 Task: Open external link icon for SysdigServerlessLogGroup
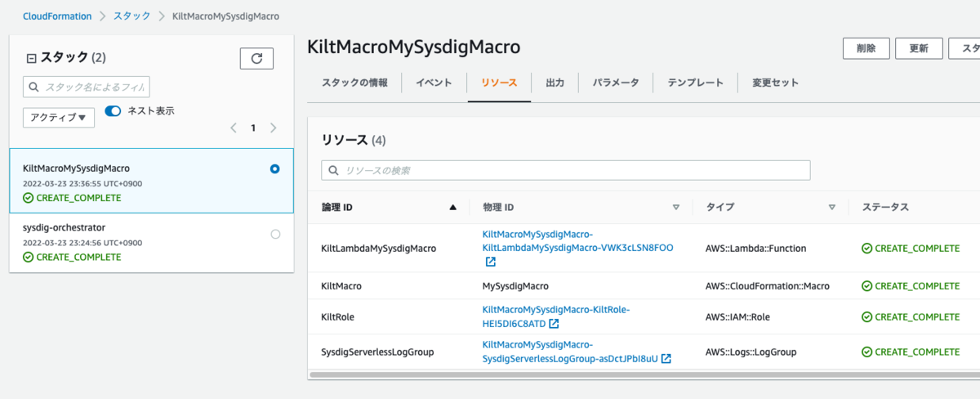[x=666, y=358]
